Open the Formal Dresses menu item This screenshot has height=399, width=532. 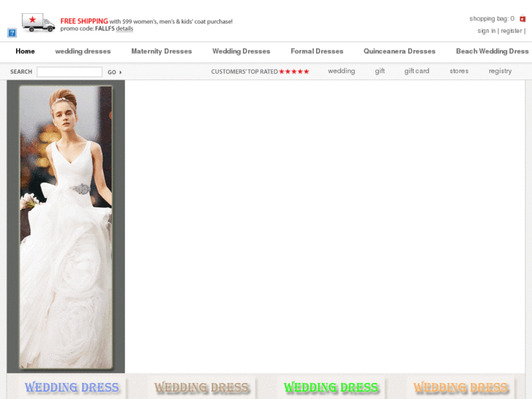317,51
